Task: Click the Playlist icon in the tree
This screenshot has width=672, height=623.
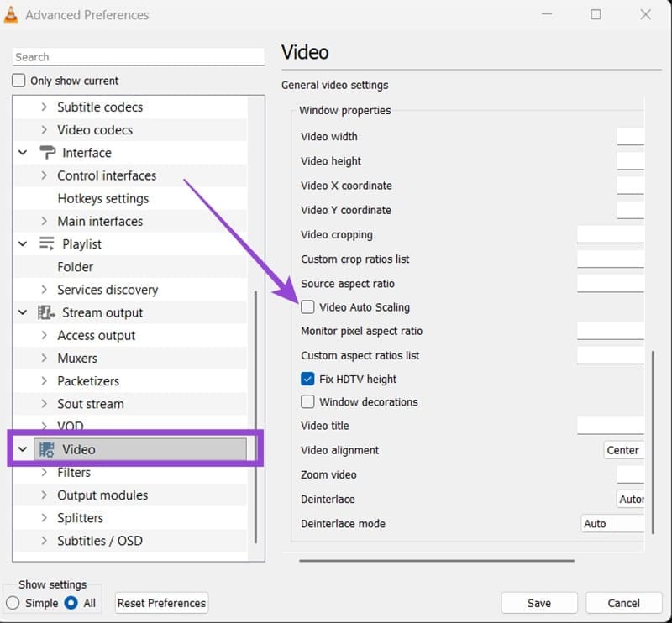Action: pyautogui.click(x=46, y=243)
